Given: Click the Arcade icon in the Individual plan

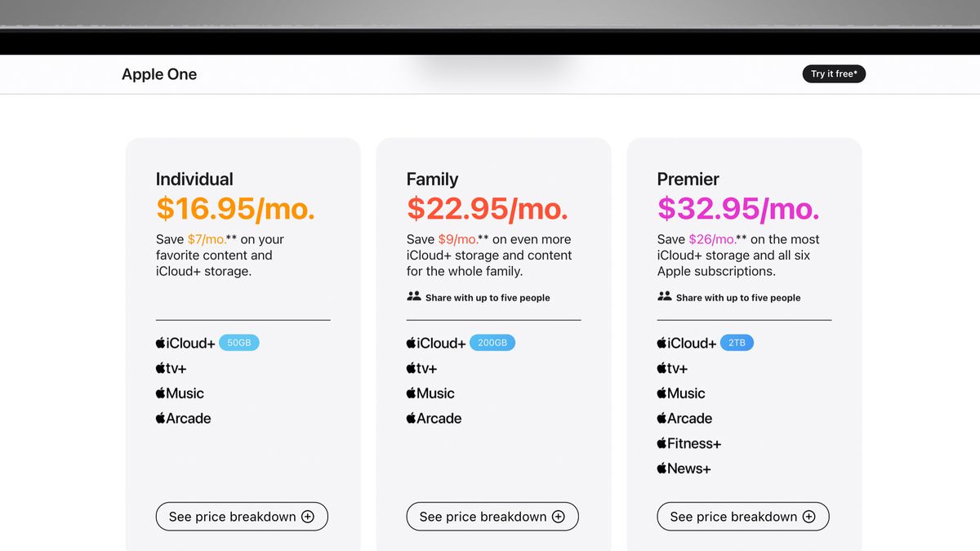Looking at the screenshot, I should click(161, 418).
